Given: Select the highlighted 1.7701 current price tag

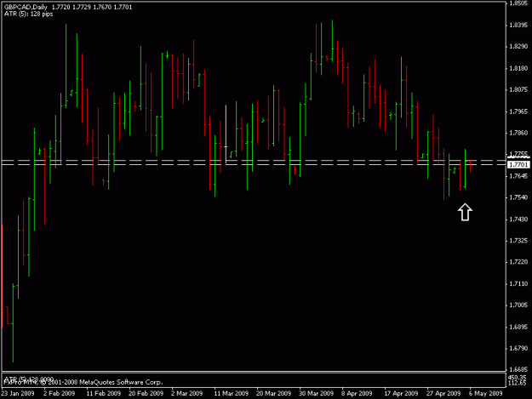Looking at the screenshot, I should 518,165.
